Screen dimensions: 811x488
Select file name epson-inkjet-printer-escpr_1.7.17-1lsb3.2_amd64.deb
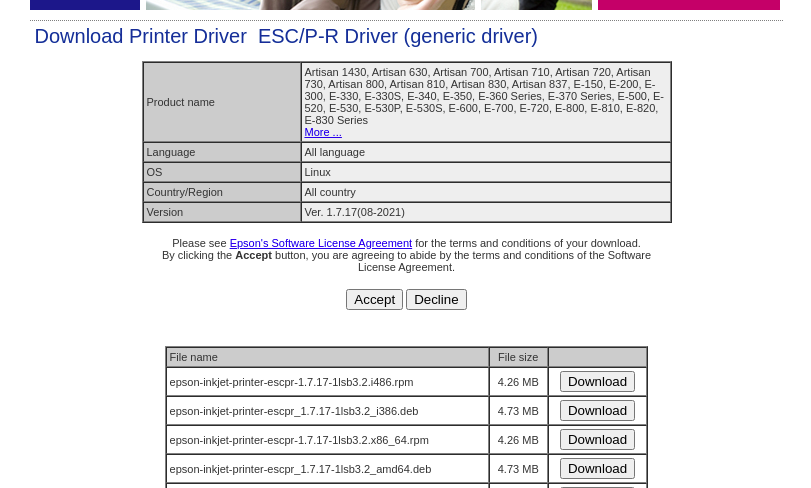click(300, 469)
